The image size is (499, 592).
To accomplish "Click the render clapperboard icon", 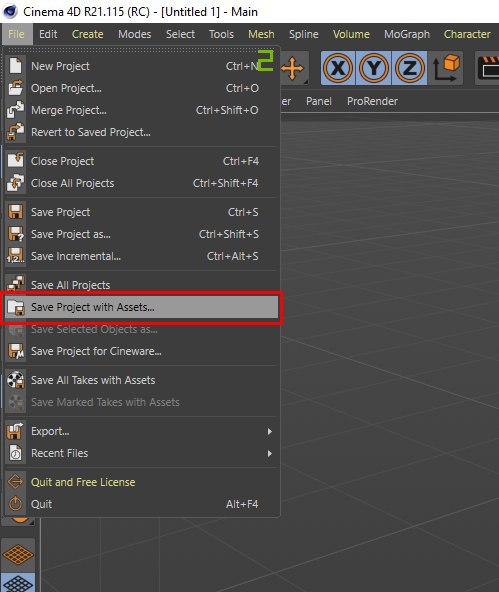I will [487, 68].
